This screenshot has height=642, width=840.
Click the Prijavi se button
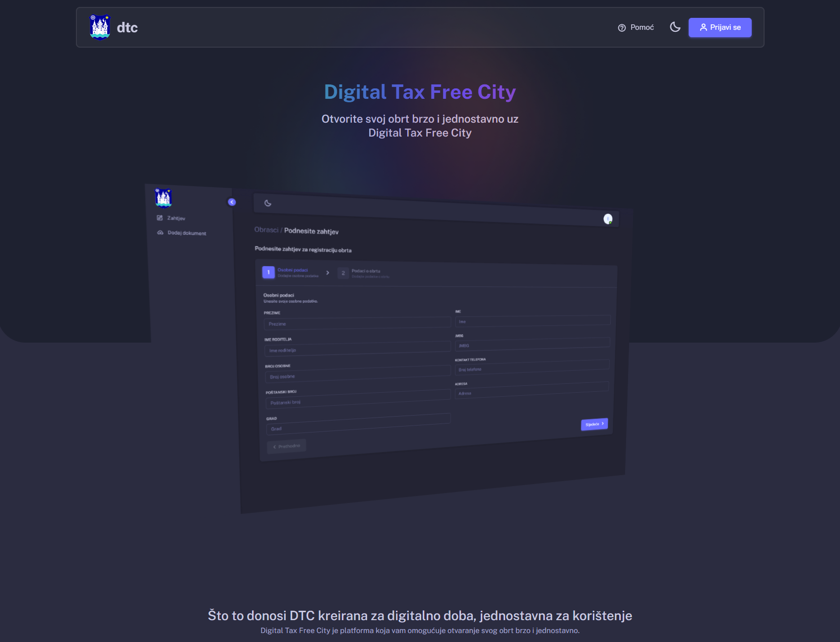pyautogui.click(x=719, y=28)
